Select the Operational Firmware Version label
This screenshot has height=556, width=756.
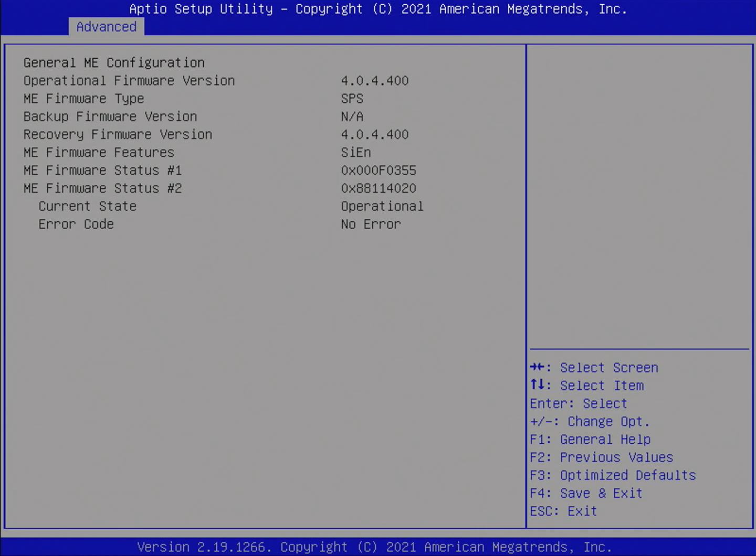(x=129, y=81)
